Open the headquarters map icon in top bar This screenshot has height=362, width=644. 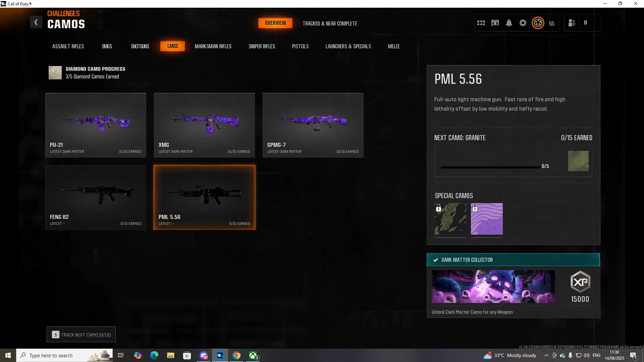(x=495, y=23)
